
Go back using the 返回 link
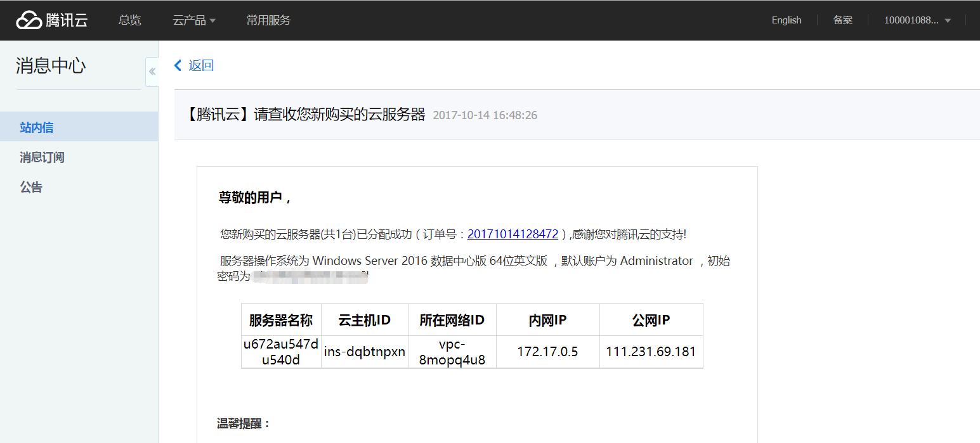(194, 65)
